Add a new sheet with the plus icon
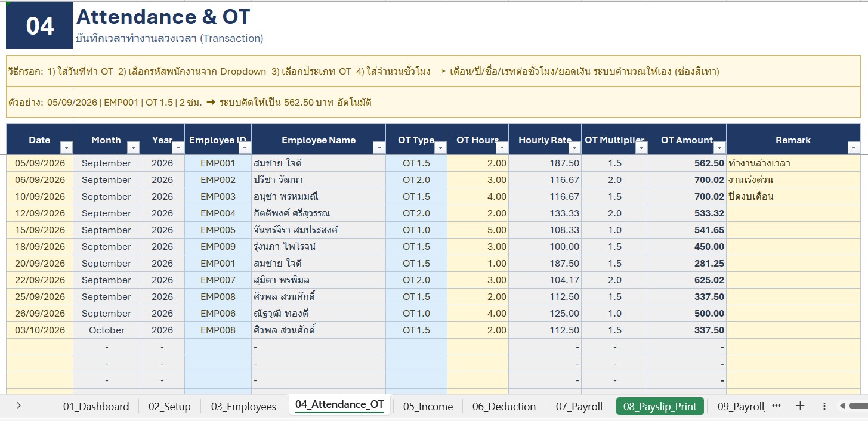This screenshot has width=868, height=421. pos(800,406)
